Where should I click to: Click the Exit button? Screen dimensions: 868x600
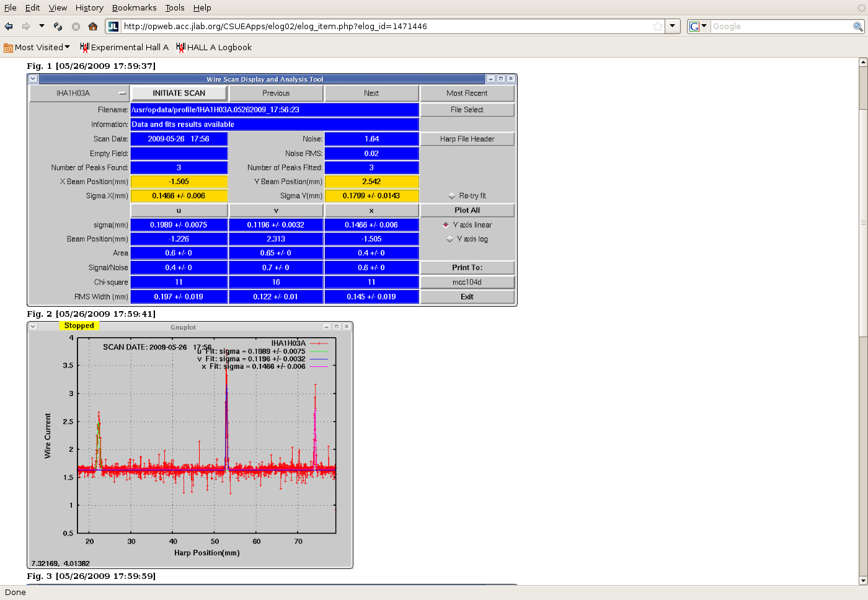click(467, 297)
